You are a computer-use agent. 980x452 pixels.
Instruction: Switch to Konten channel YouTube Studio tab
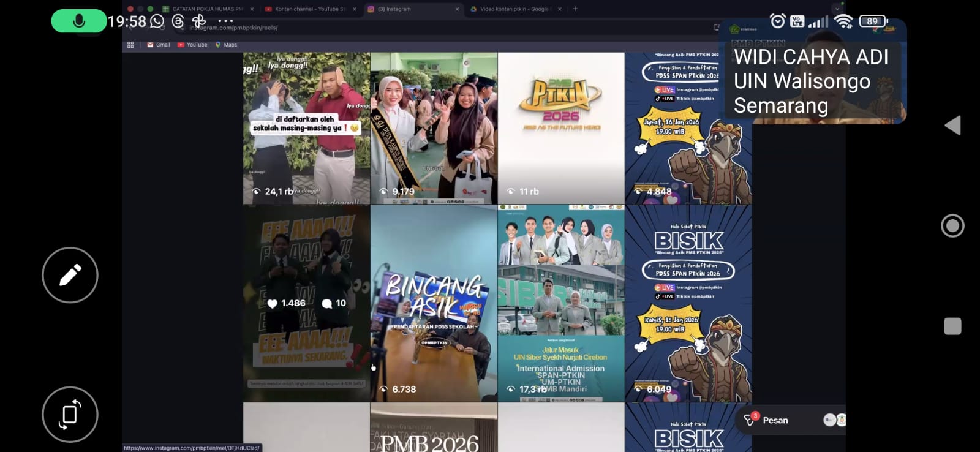(x=306, y=9)
